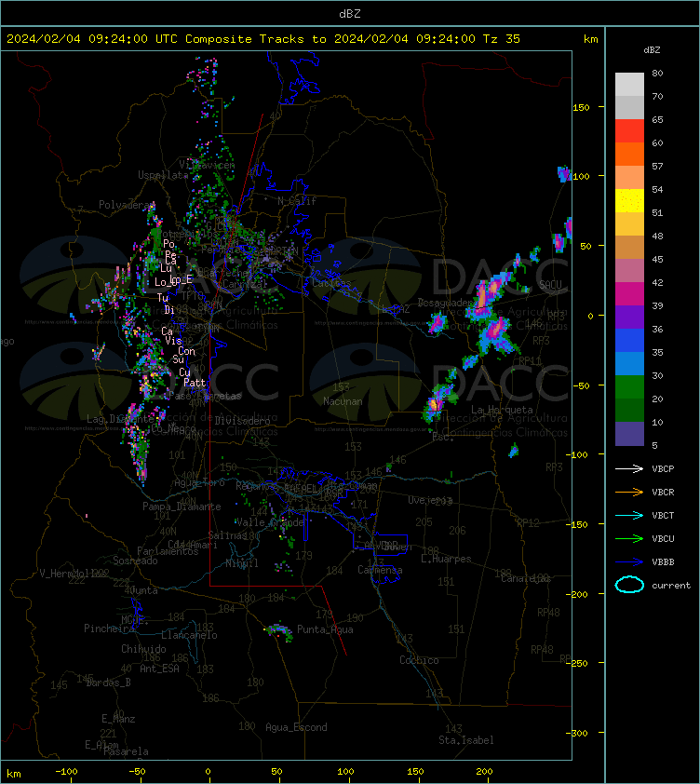Click the Carmensa map label
Image resolution: width=700 pixels, height=784 pixels.
380,570
